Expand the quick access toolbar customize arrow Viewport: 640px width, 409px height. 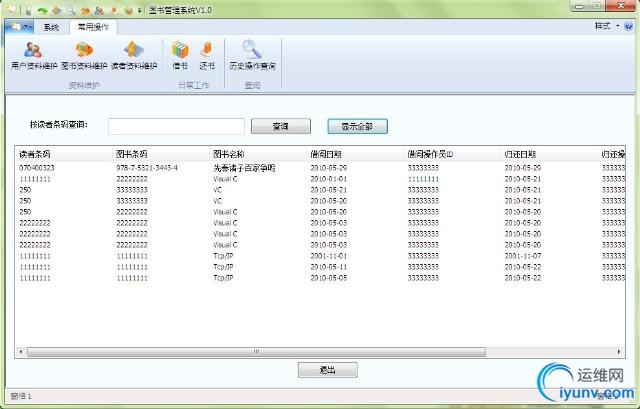[x=140, y=10]
